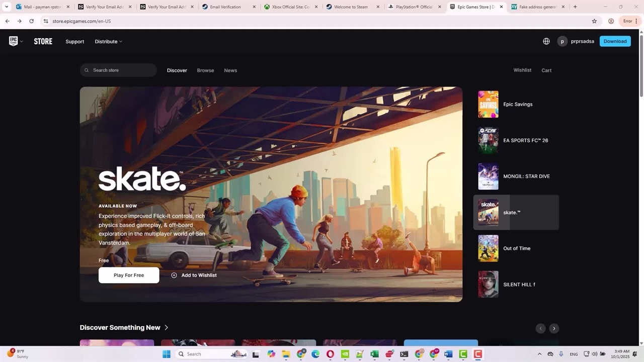Expand the Distribute dropdown menu
Image resolution: width=644 pixels, height=362 pixels.
click(108, 41)
